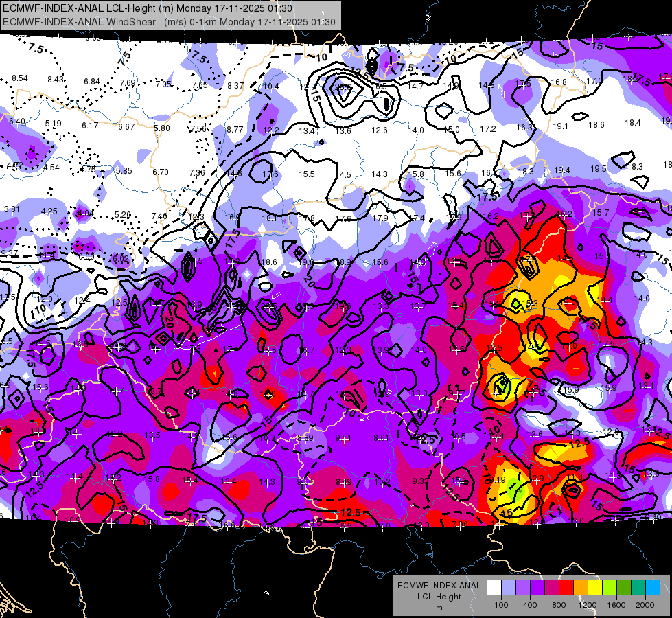Viewport: 672px width, 618px height.
Task: Pick the magenta legend color swatch
Action: (552, 588)
